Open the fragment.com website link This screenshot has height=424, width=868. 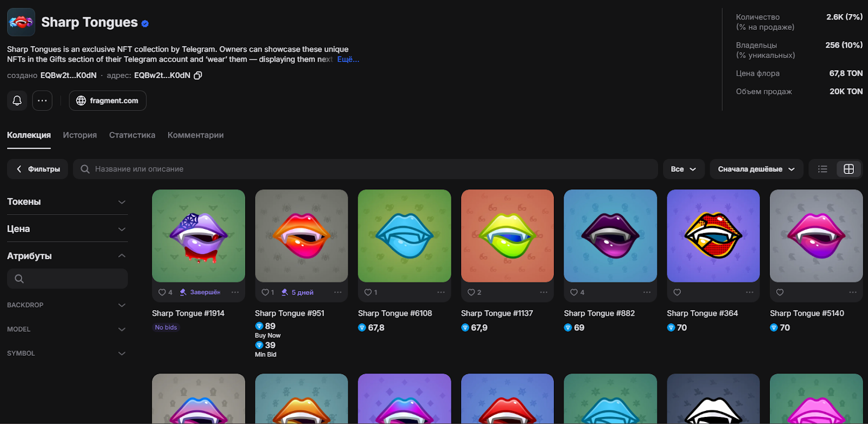[107, 101]
